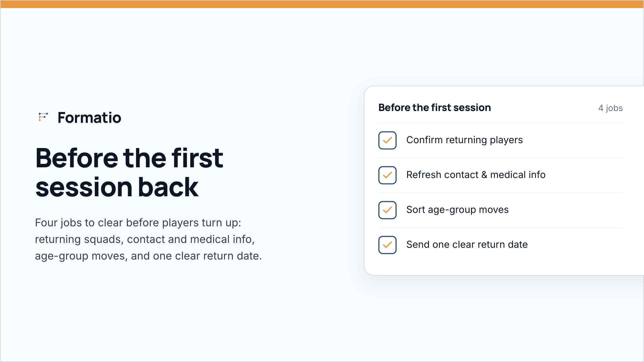Click the Before the first session card title
The width and height of the screenshot is (644, 362).
[x=435, y=108]
